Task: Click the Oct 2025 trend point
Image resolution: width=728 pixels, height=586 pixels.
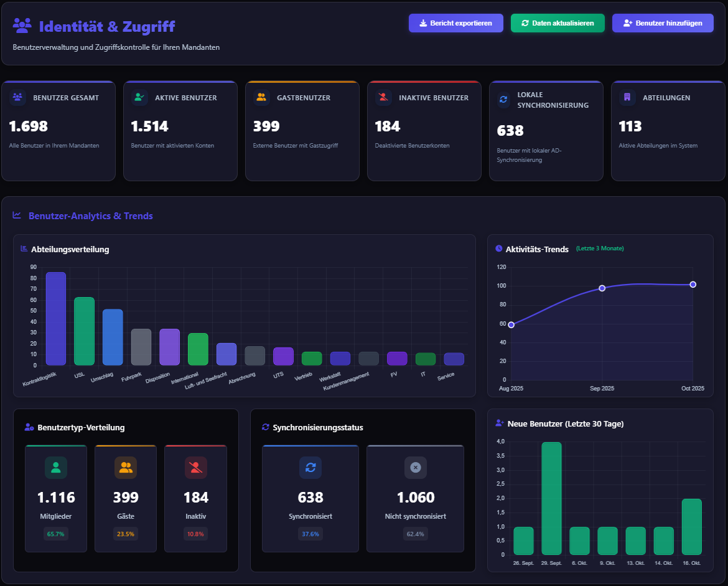Action: point(693,285)
